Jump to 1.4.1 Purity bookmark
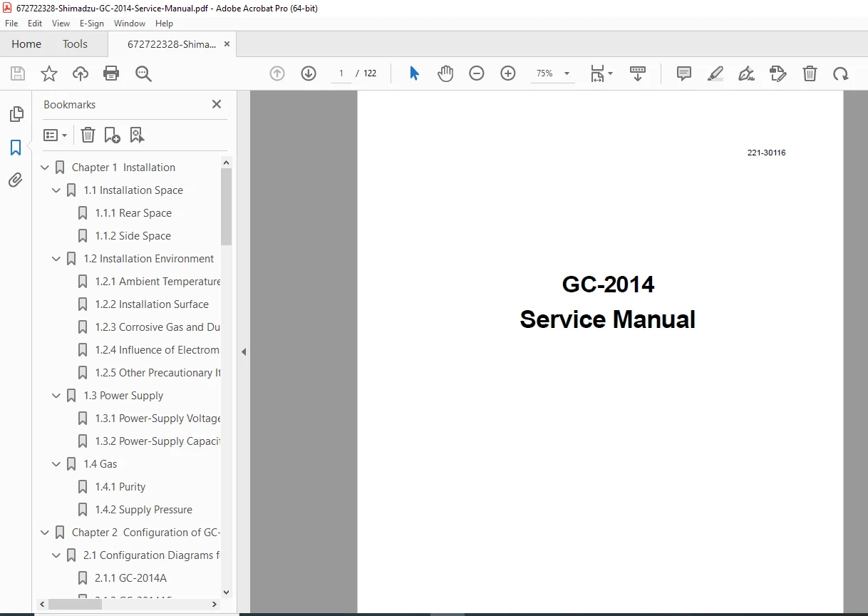The image size is (868, 616). pyautogui.click(x=120, y=487)
